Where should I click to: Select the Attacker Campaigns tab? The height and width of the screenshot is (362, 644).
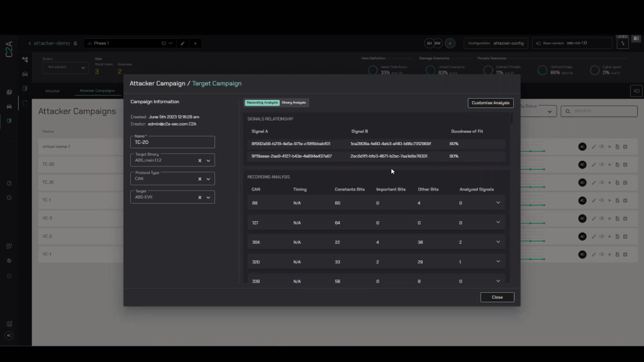pos(97,90)
